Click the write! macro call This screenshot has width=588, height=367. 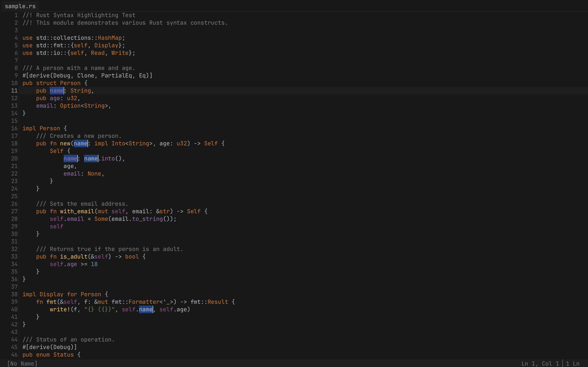pos(60,309)
